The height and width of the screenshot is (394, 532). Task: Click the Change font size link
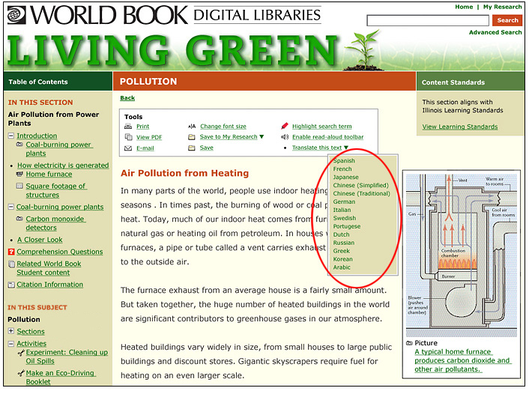pos(223,126)
